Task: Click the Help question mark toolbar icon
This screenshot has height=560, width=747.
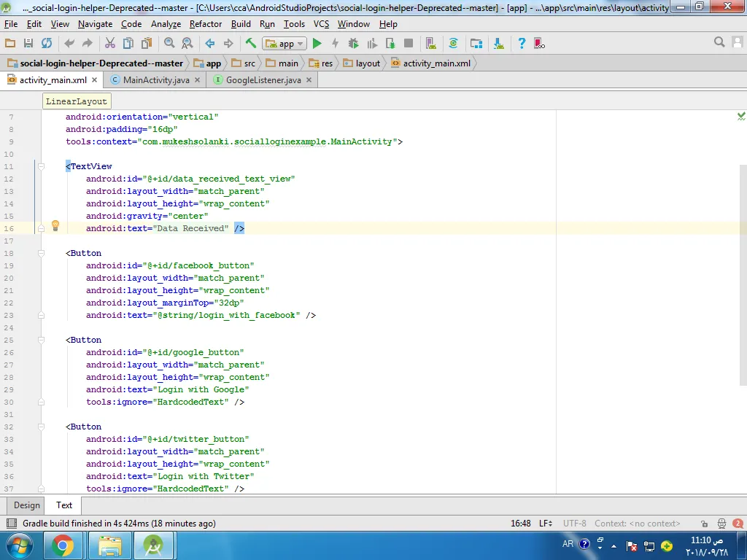Action: [522, 44]
